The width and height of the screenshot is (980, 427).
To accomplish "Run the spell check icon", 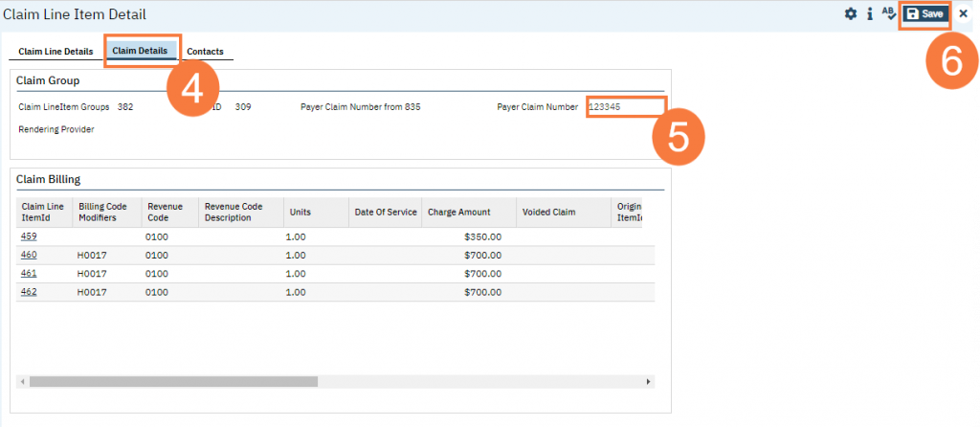I will [x=888, y=14].
